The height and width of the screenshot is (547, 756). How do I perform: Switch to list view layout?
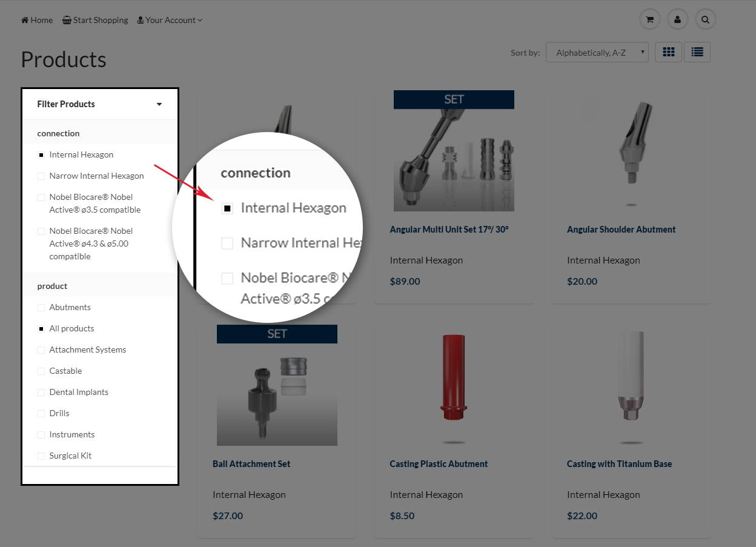tap(697, 52)
